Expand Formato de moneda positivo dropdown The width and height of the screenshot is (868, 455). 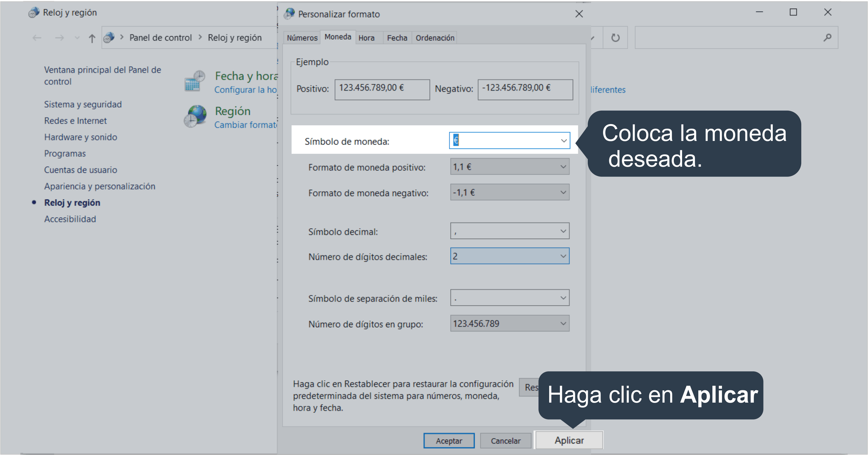pyautogui.click(x=563, y=167)
